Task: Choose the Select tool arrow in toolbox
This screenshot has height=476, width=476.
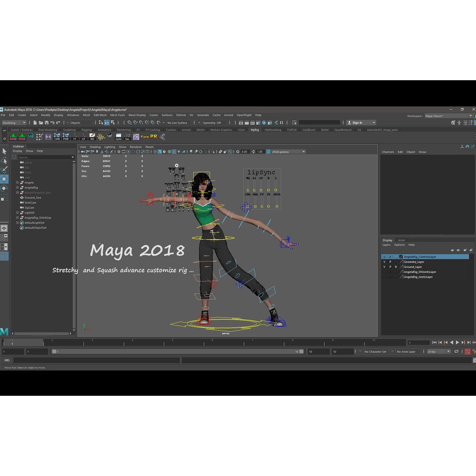Action: (4, 151)
